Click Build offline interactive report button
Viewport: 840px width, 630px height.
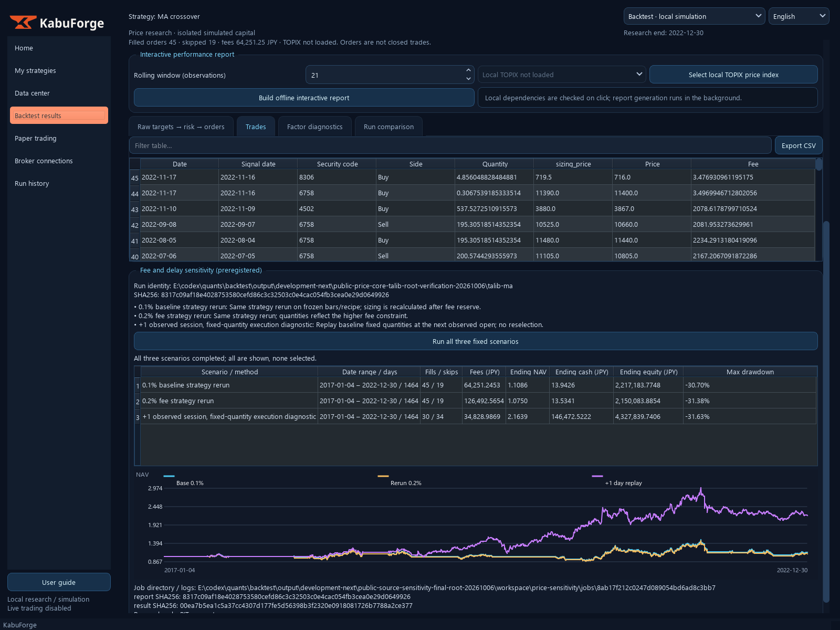[304, 98]
